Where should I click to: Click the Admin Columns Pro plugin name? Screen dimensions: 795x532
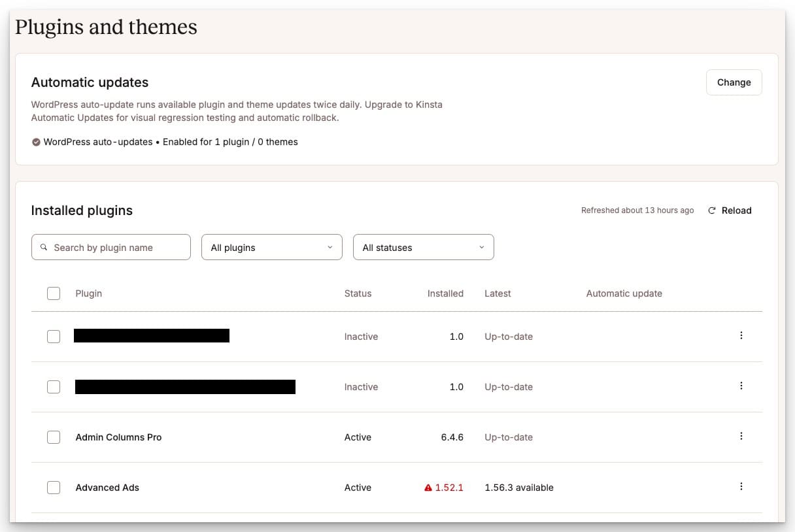[118, 437]
